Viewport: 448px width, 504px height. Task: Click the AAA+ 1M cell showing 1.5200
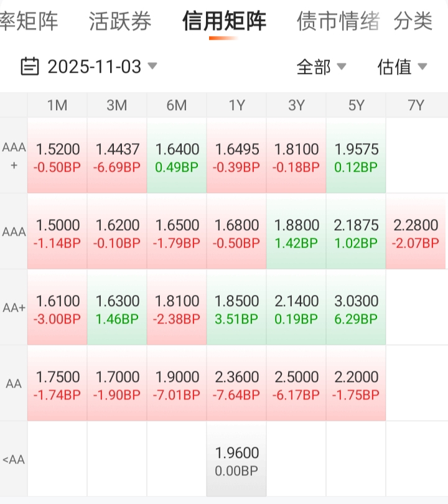[57, 157]
